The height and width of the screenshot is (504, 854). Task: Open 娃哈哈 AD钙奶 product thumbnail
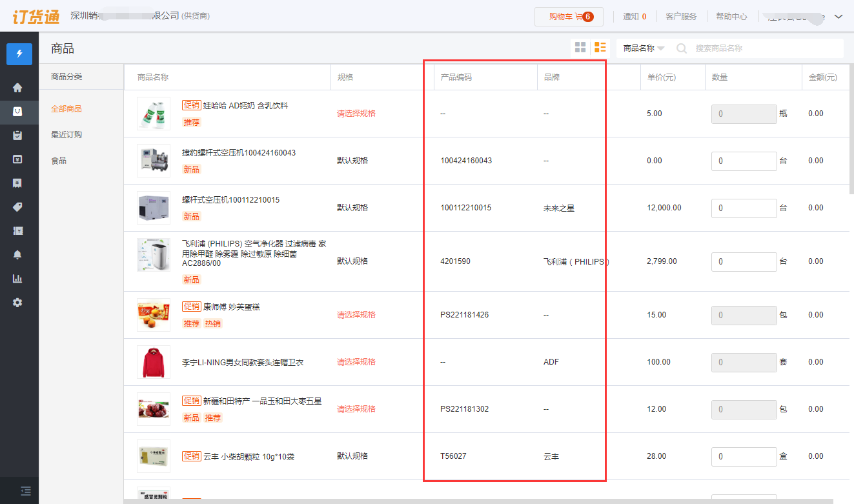[154, 114]
